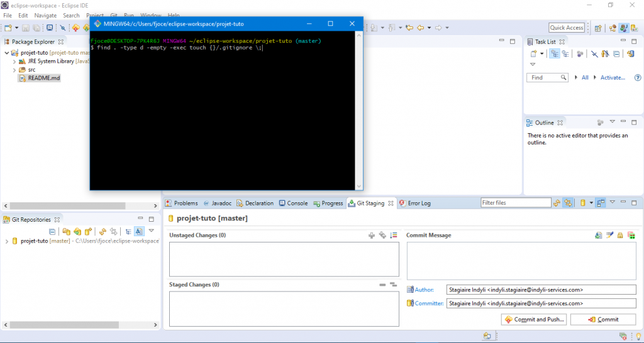The height and width of the screenshot is (343, 644).
Task: Open the Git Staging view menu triangle
Action: [613, 202]
